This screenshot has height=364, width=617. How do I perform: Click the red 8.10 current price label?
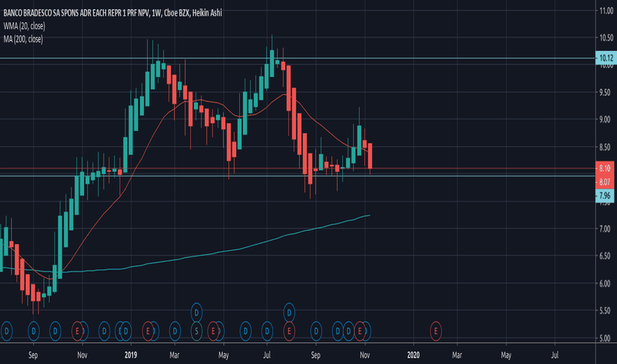click(605, 168)
